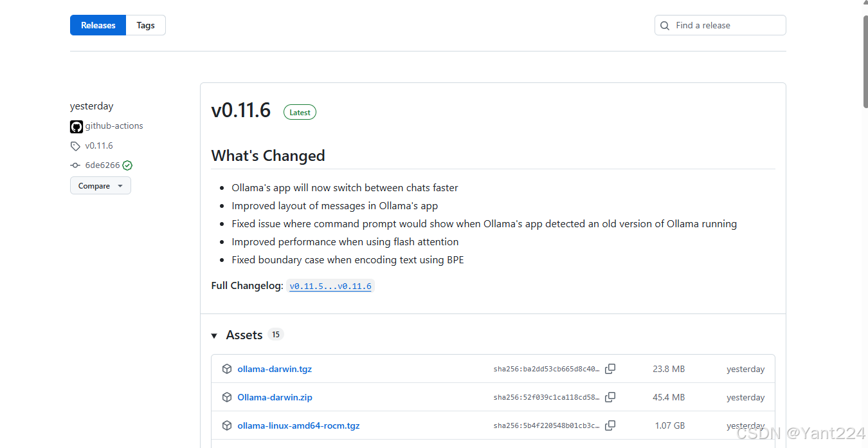Open the v0.11.6 tag link in sidebar

pyautogui.click(x=99, y=146)
